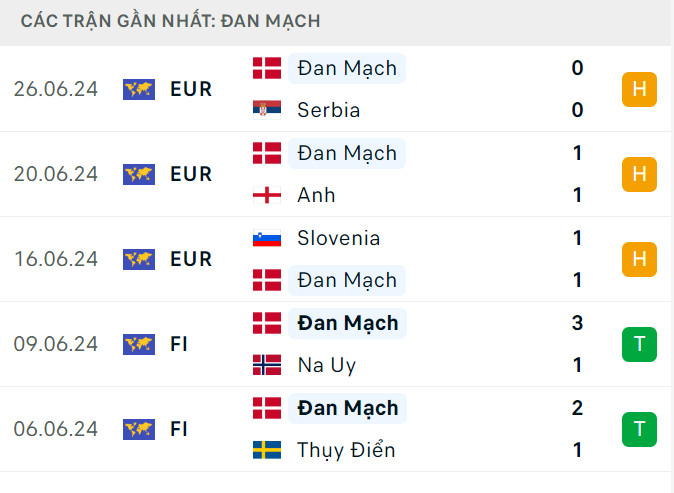The width and height of the screenshot is (674, 493).
Task: Click the Slovenia flag icon
Action: click(267, 238)
